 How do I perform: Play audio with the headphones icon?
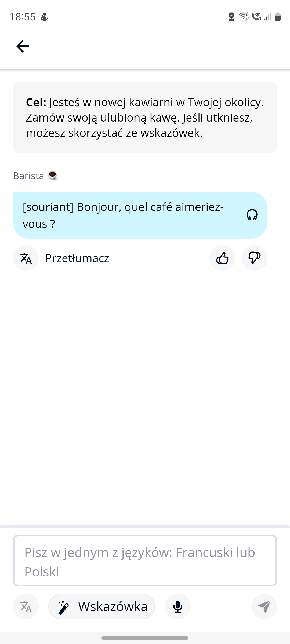point(252,215)
